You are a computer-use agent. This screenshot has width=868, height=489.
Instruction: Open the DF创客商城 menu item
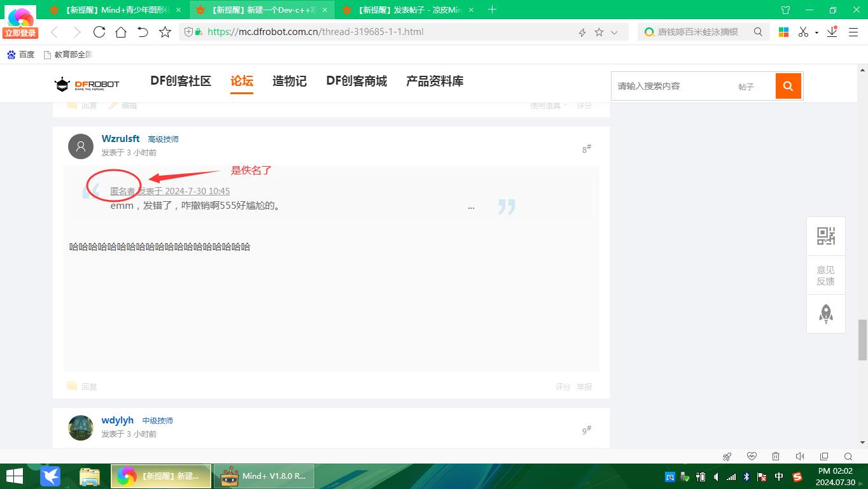[356, 81]
